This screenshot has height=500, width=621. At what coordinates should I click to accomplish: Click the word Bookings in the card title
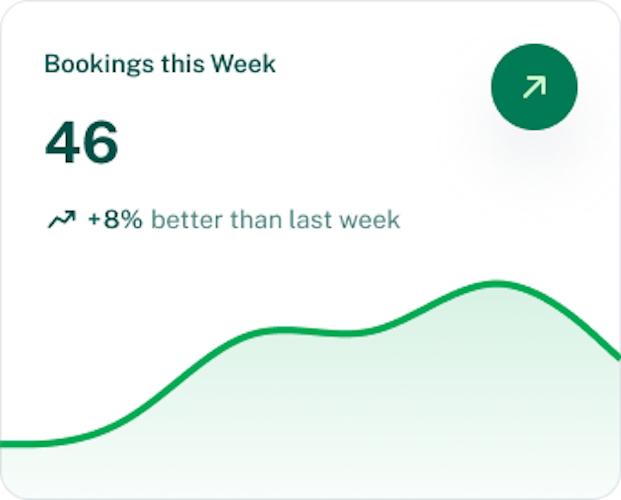(99, 65)
